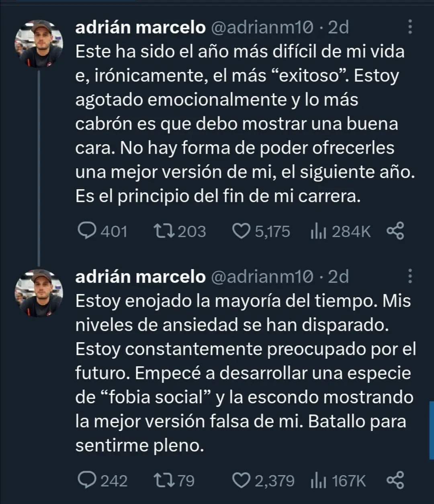434x504 pixels.
Task: Open more options menu on first tweet
Action: 410,27
